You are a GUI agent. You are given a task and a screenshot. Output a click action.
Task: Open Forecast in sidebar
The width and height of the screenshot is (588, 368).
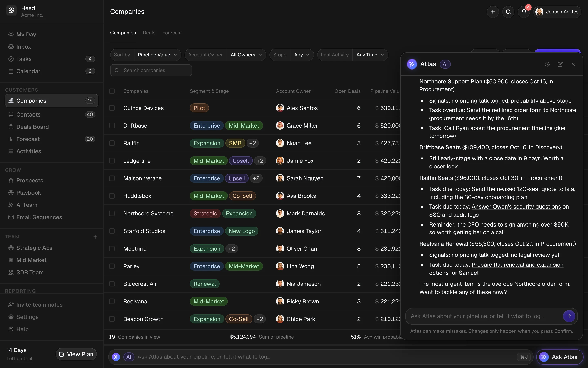tap(51, 139)
